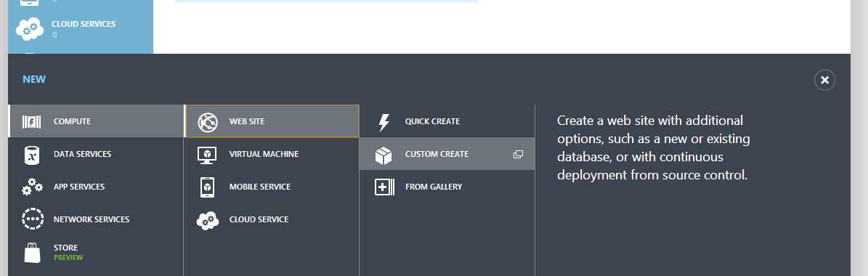Choose From Gallery
The height and width of the screenshot is (276, 868).
pos(447,187)
